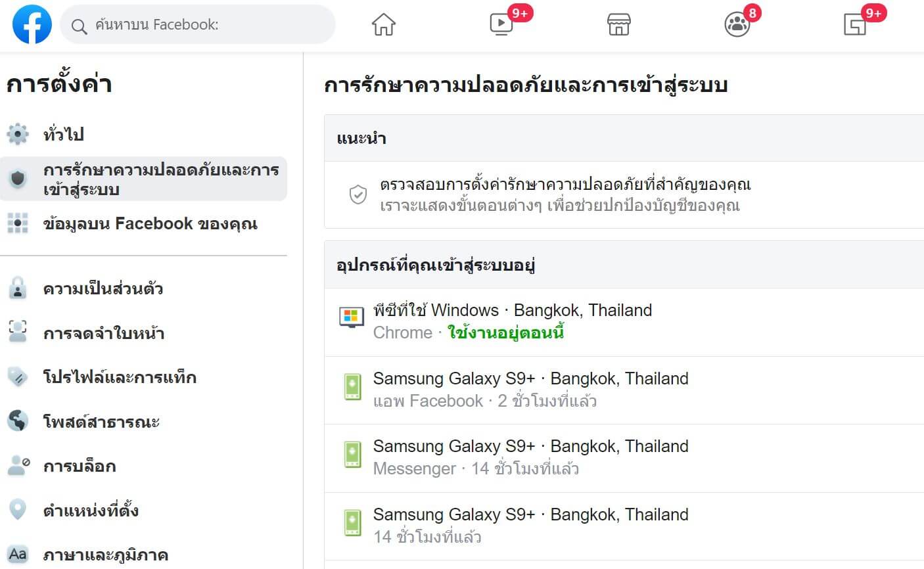The width and height of the screenshot is (924, 569).
Task: Click ตรวจสอบการตั้งค่ารักษาความปลอดภัยที่สำคัญของคุณ link
Action: coord(565,184)
